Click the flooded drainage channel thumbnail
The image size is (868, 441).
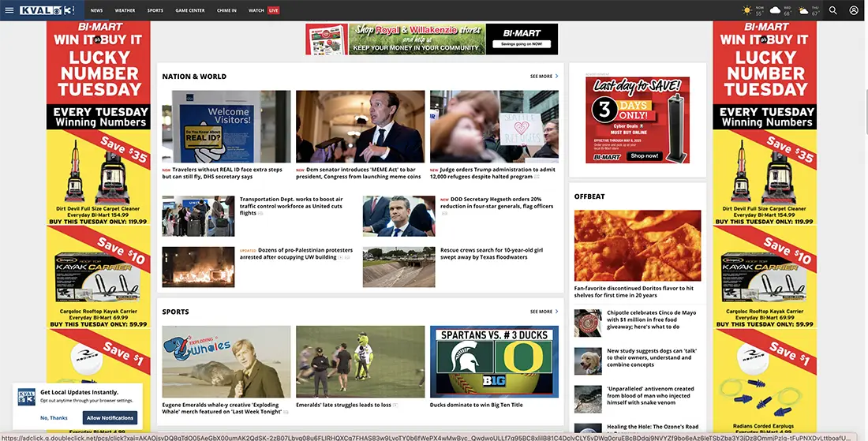click(x=398, y=267)
